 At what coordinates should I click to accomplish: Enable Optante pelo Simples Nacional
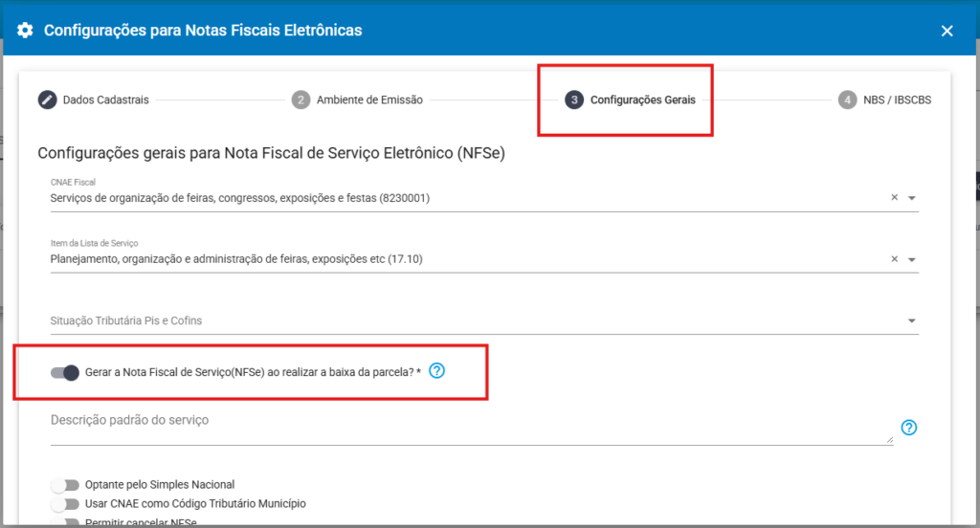click(x=65, y=485)
